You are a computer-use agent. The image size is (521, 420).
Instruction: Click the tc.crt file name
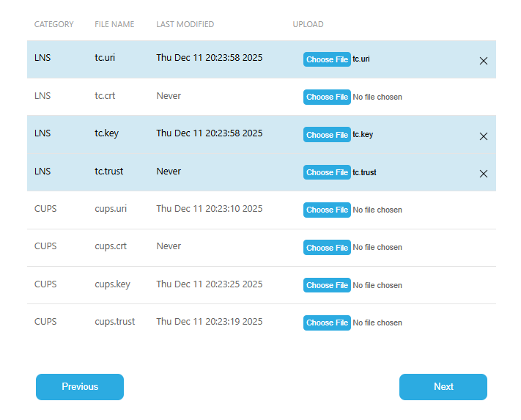105,96
